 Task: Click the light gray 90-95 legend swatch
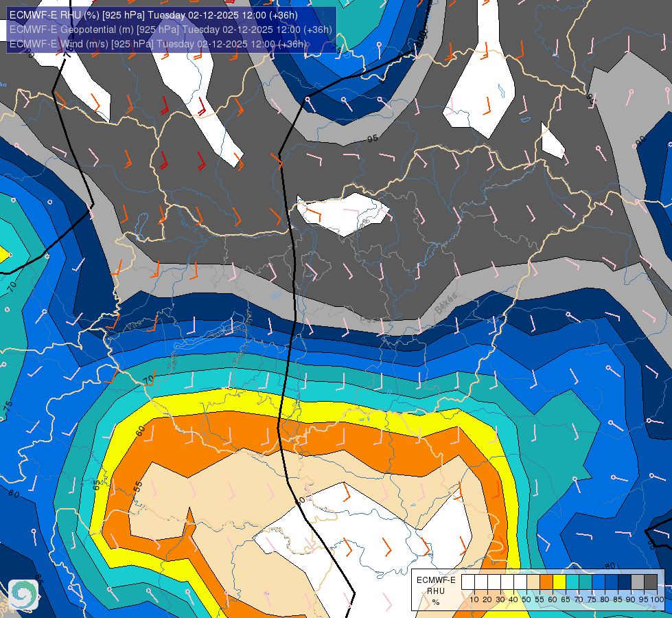(638, 582)
